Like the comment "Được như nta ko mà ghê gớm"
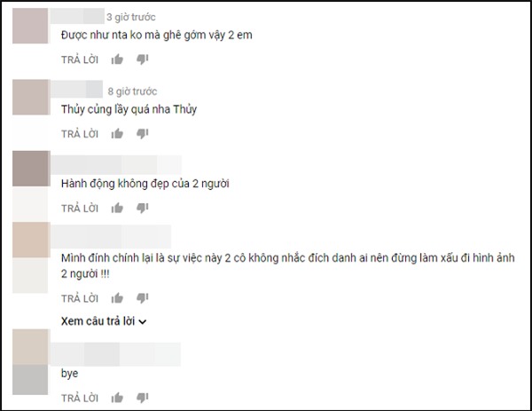Screen dimensions: 532x411 click(x=117, y=59)
